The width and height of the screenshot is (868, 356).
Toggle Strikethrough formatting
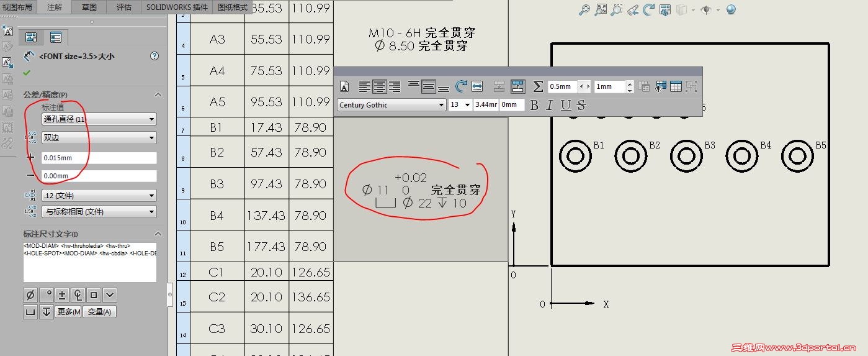coord(581,105)
